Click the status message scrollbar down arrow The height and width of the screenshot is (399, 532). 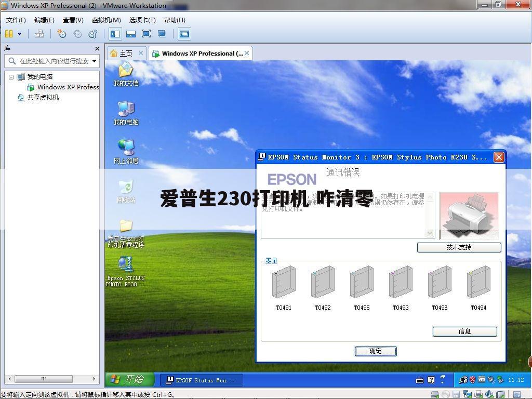pos(430,233)
